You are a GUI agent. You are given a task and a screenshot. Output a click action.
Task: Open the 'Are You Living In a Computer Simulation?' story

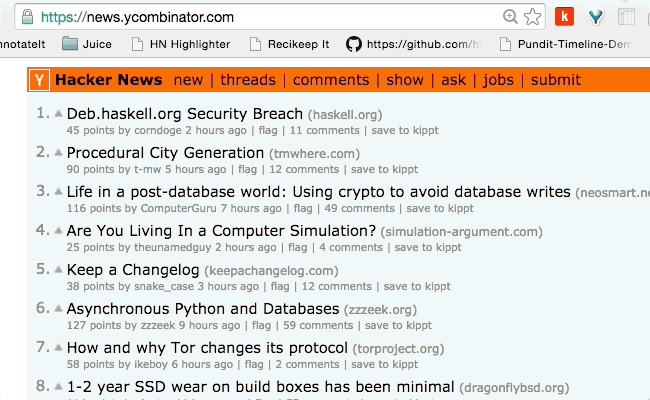click(x=221, y=231)
